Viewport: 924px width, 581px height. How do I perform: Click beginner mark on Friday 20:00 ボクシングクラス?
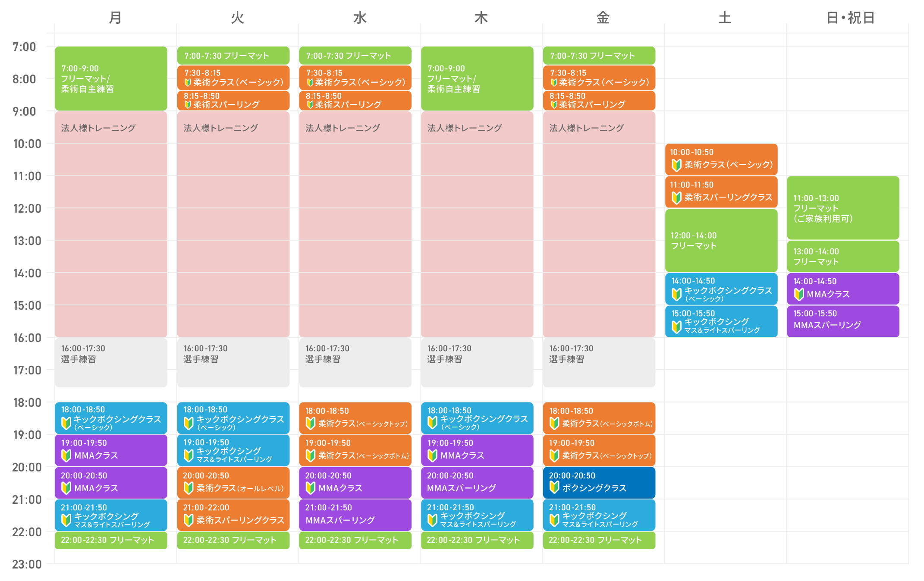[x=554, y=487]
